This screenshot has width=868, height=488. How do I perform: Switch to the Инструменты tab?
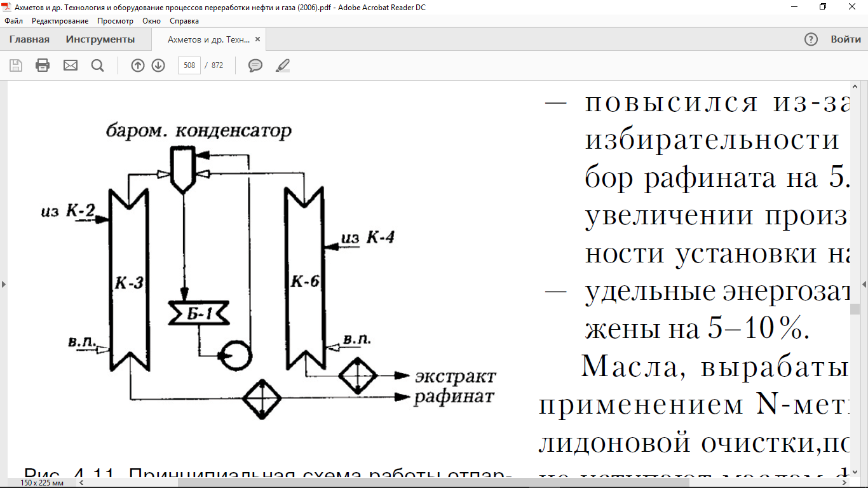100,39
